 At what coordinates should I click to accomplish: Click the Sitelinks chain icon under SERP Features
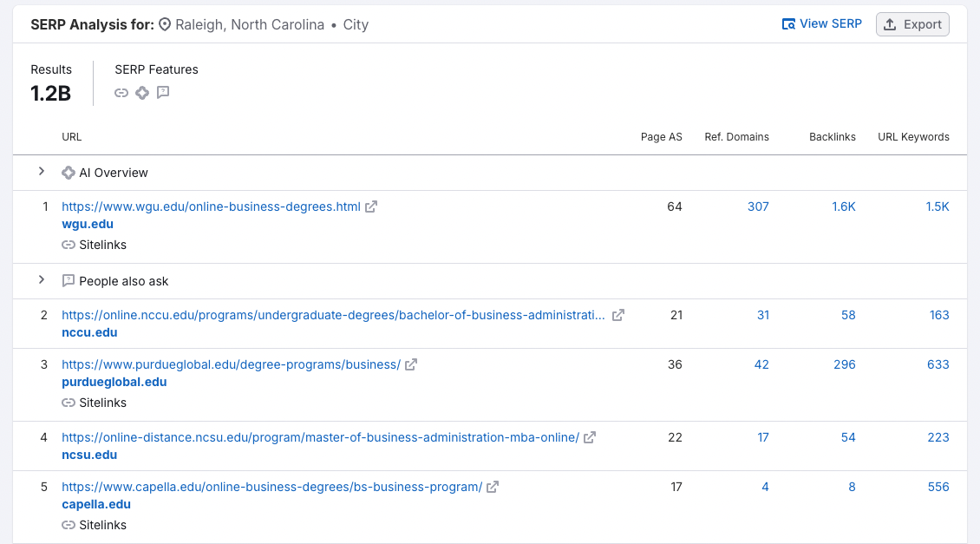(121, 93)
